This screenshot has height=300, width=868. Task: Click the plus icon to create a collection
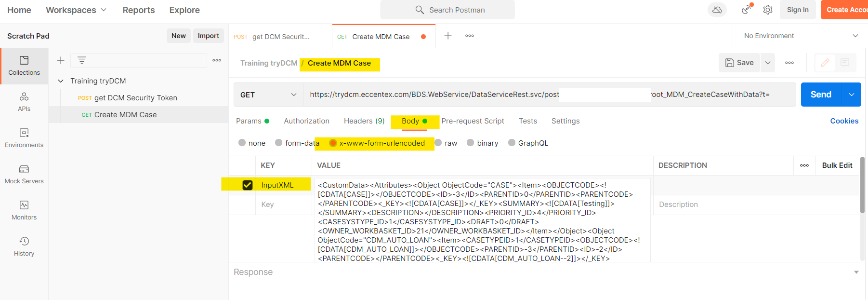(61, 60)
